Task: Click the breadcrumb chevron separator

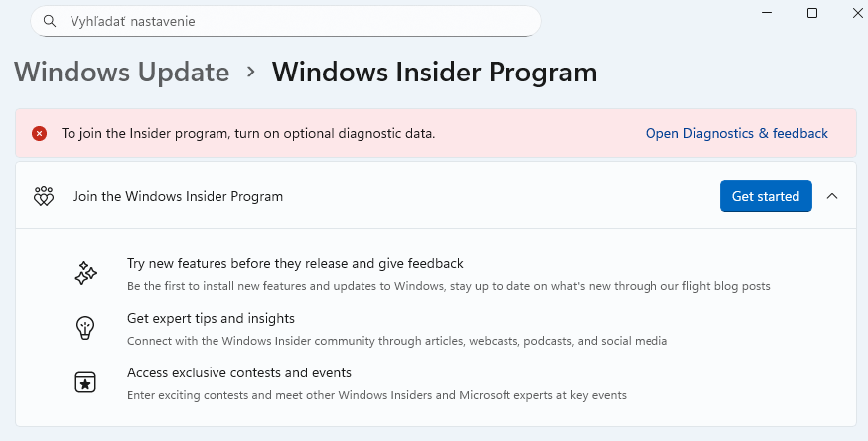Action: pos(251,72)
